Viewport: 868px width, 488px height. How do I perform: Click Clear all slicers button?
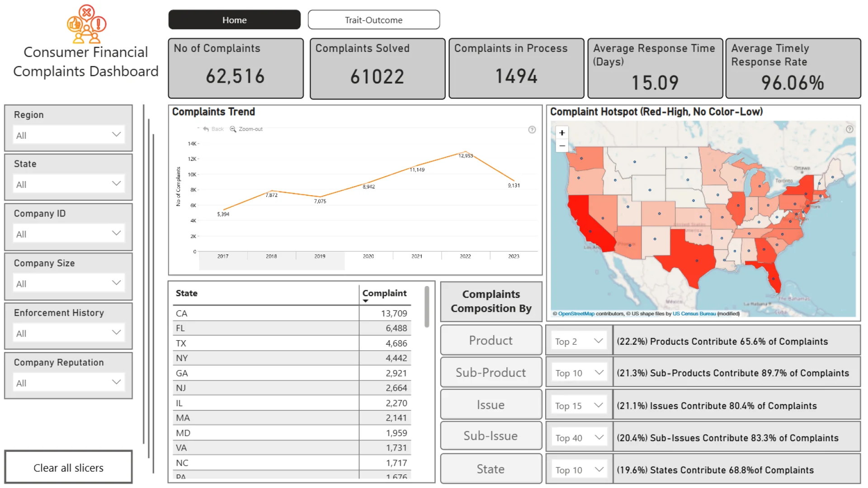68,468
